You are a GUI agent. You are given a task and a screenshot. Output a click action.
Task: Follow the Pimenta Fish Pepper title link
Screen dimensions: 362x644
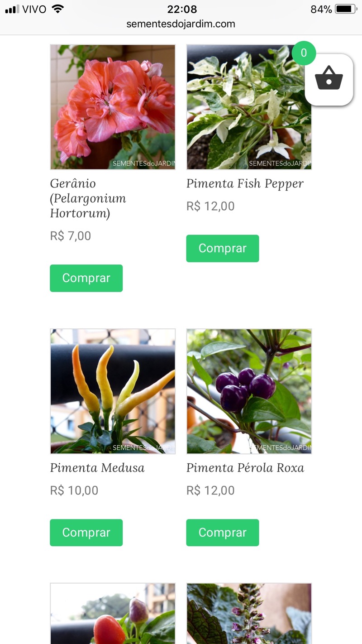[x=245, y=183]
